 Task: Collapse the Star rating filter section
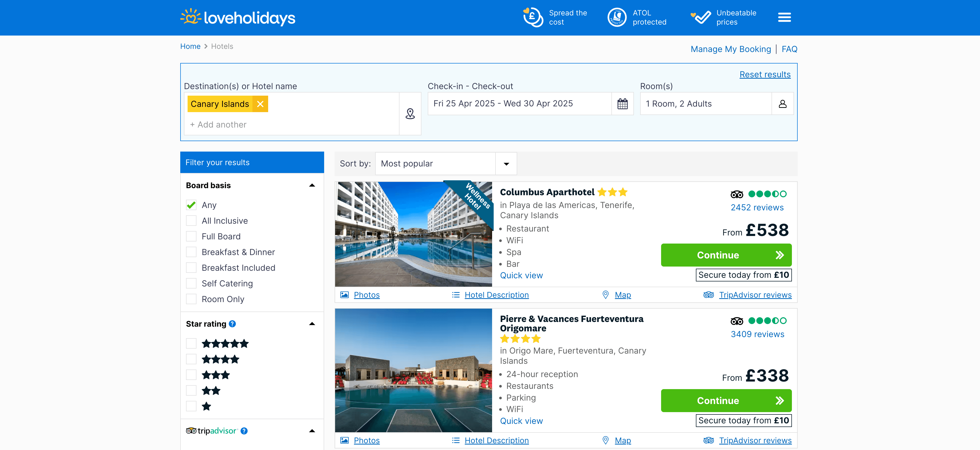[312, 324]
